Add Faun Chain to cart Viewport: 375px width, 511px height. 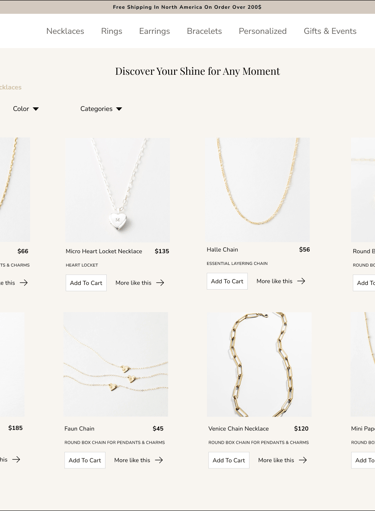(85, 460)
